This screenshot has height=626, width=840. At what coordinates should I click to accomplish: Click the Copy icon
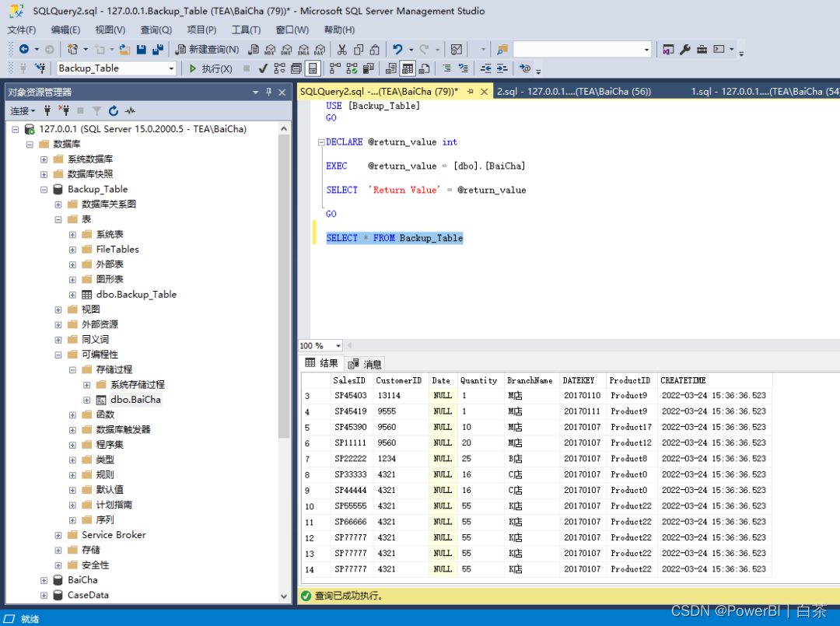[x=359, y=50]
